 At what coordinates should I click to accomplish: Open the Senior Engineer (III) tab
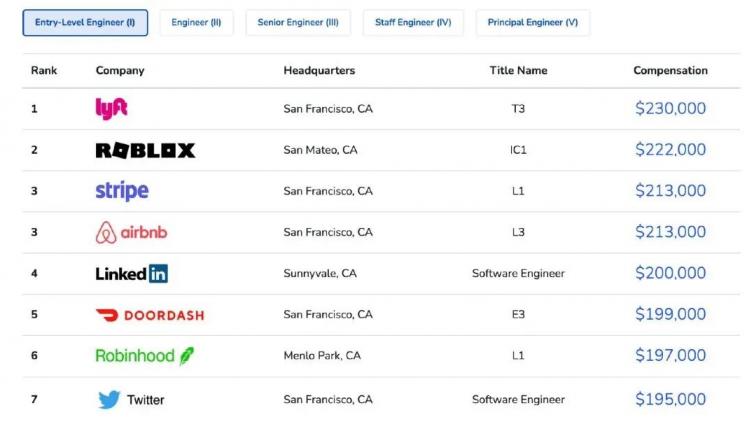point(298,23)
